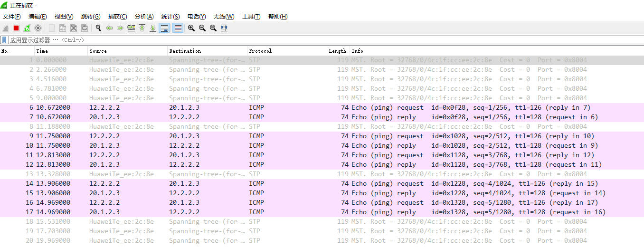
Task: Select packet 10 echo reply seq=2/512
Action: pos(322,146)
